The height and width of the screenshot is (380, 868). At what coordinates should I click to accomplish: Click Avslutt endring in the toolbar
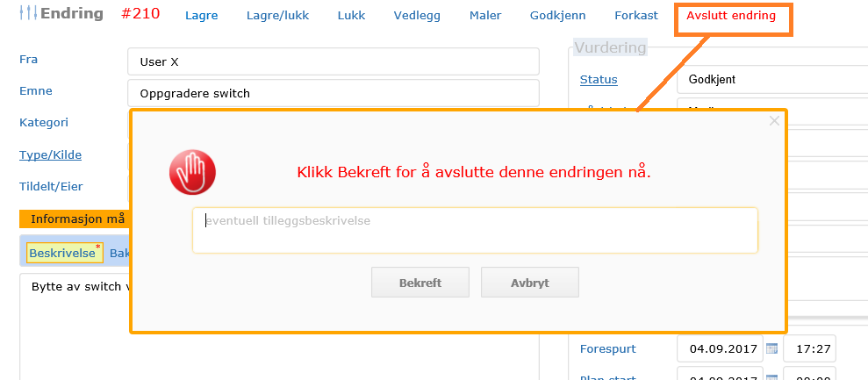point(731,16)
